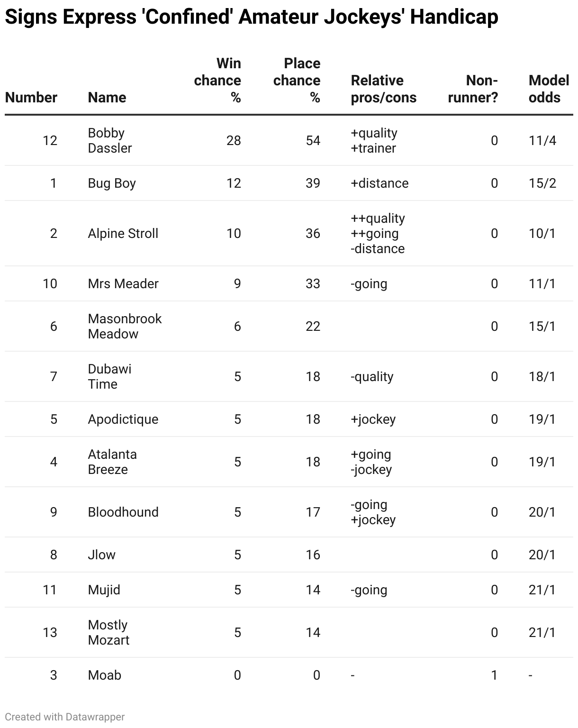Image resolution: width=578 pixels, height=728 pixels.
Task: Select Mujid's place chance value 14
Action: (313, 590)
